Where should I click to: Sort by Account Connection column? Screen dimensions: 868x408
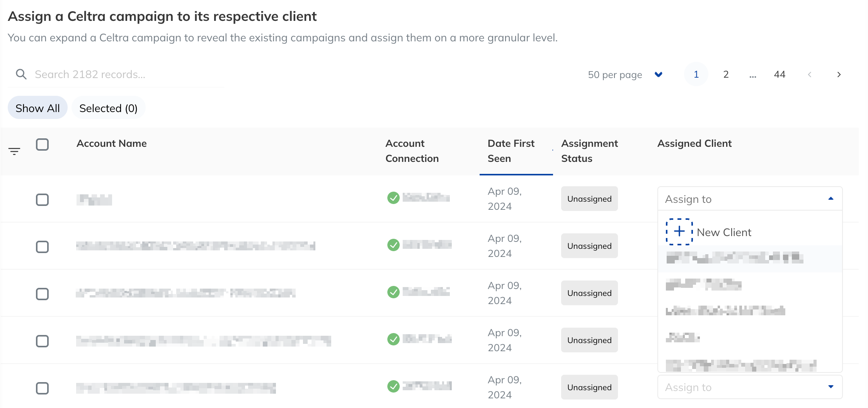click(x=412, y=151)
